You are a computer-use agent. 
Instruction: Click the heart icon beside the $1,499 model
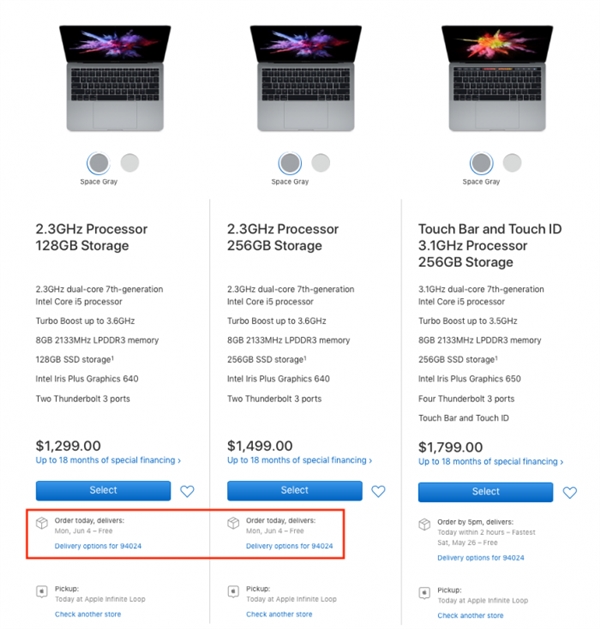pyautogui.click(x=378, y=491)
